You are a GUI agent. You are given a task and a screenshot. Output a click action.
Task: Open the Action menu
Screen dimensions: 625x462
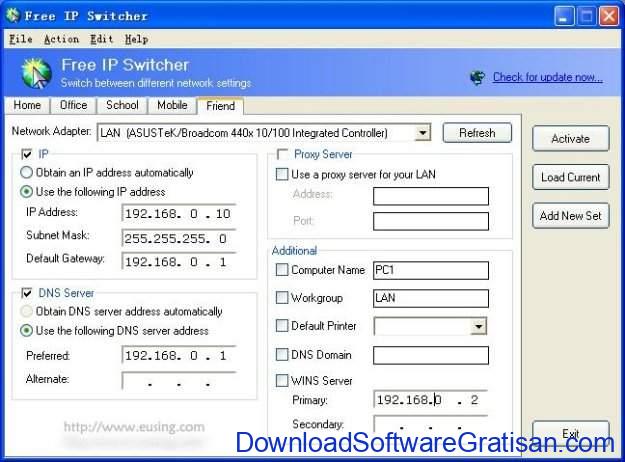click(x=61, y=39)
